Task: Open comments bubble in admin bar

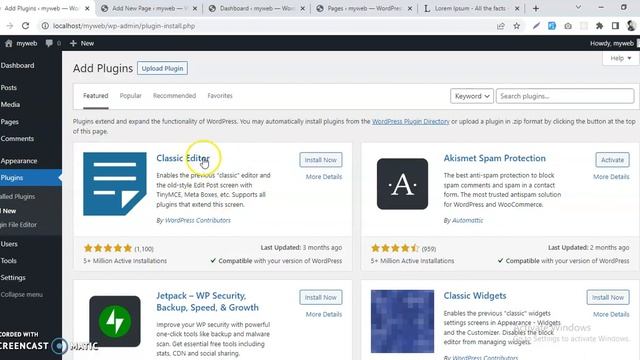Action: click(x=49, y=43)
